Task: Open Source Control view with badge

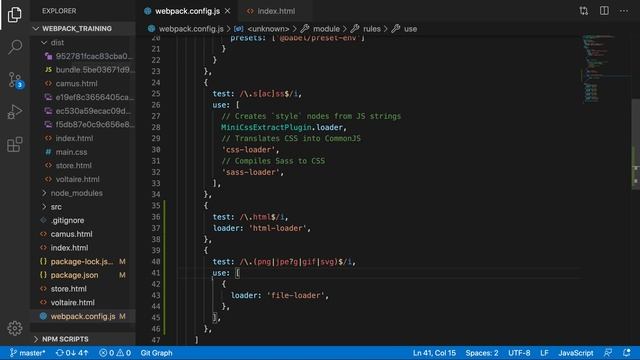Action: pyautogui.click(x=16, y=80)
